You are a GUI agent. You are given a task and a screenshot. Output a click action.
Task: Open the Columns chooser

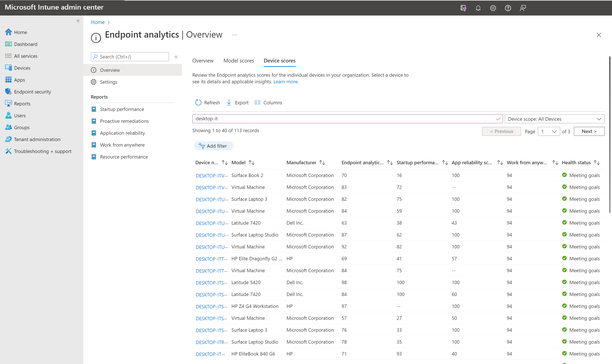coord(268,103)
